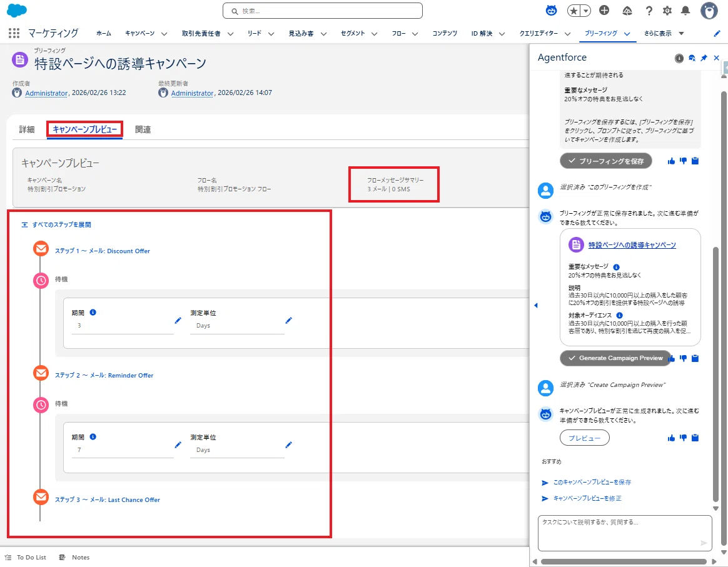Click the Salesforce cloud logo

pos(17,10)
